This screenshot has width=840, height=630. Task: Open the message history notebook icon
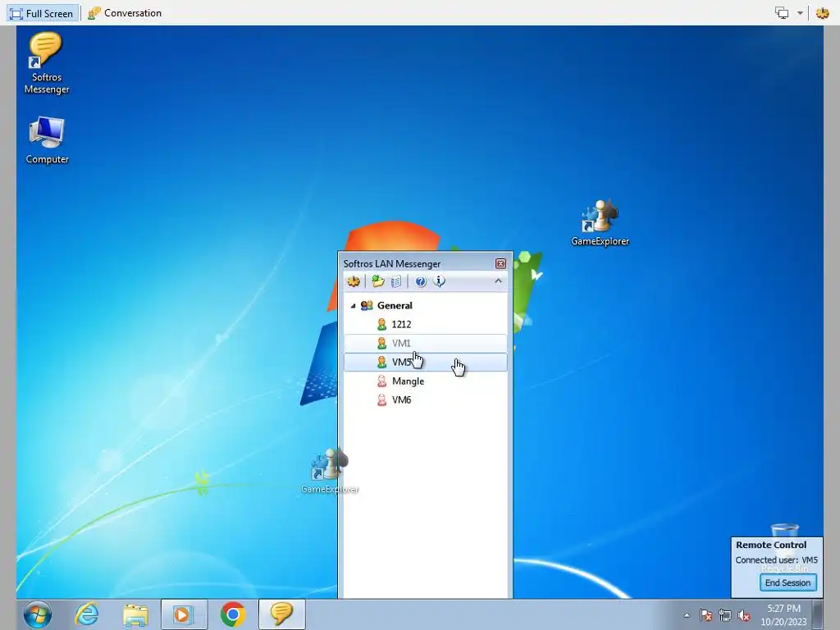[396, 281]
